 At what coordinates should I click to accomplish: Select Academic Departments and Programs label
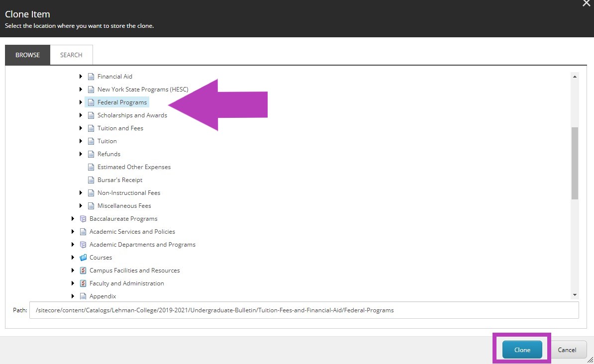[142, 244]
